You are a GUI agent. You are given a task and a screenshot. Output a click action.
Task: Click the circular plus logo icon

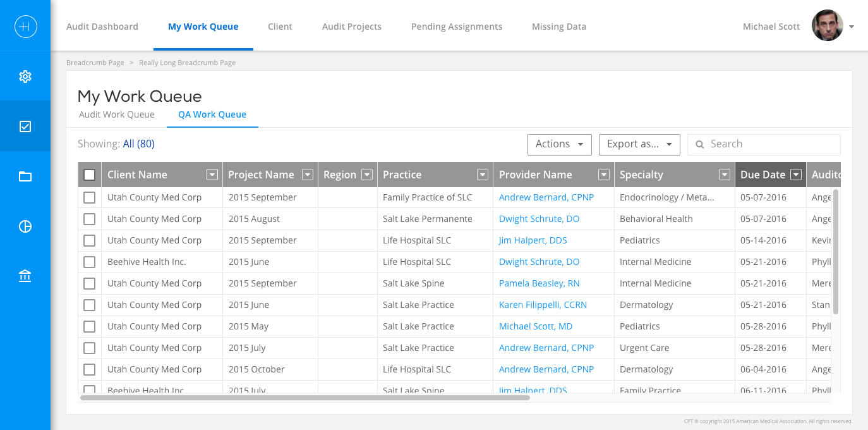(x=25, y=27)
